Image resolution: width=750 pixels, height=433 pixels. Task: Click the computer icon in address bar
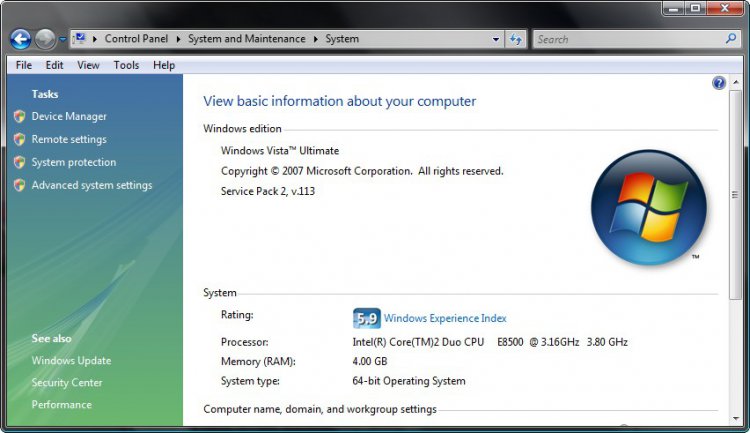pyautogui.click(x=80, y=38)
